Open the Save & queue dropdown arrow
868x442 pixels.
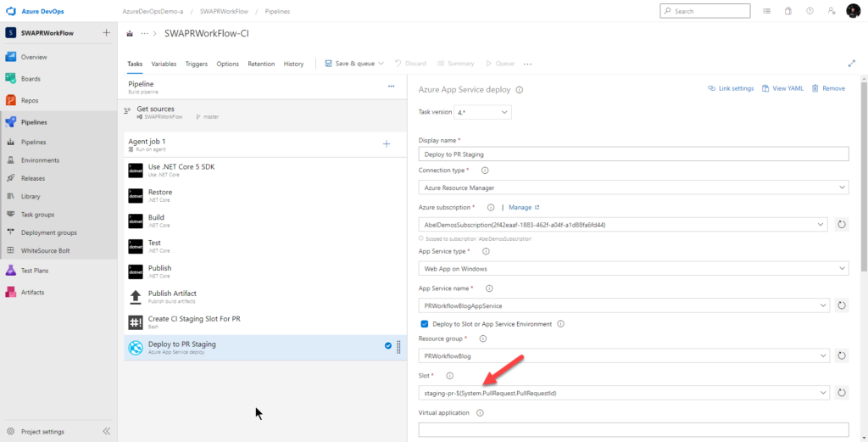coord(381,64)
